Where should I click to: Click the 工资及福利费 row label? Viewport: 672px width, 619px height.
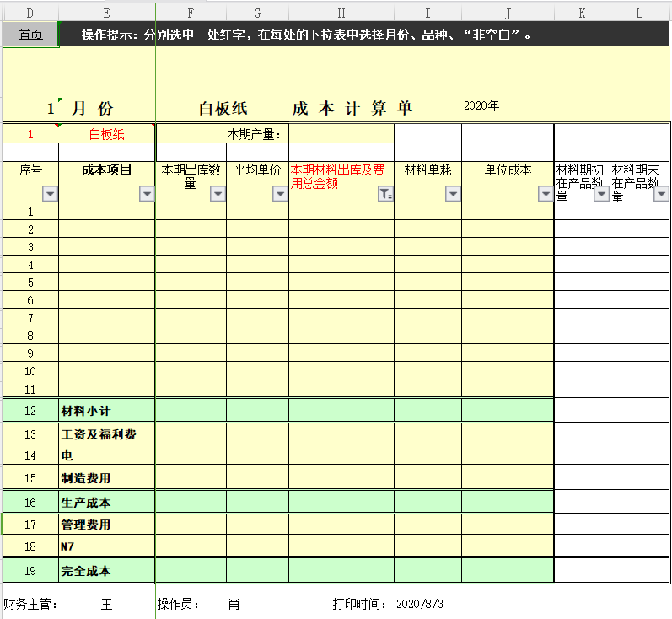coord(99,434)
